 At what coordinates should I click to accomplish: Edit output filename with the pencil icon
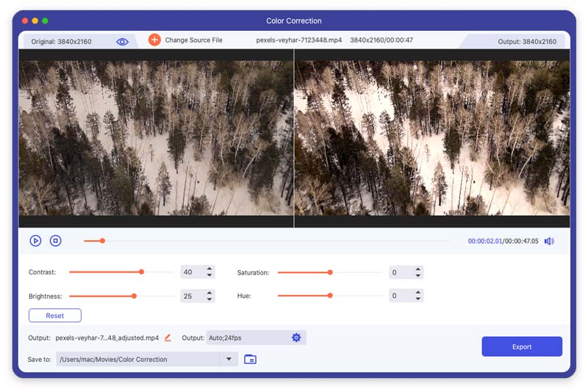point(168,338)
